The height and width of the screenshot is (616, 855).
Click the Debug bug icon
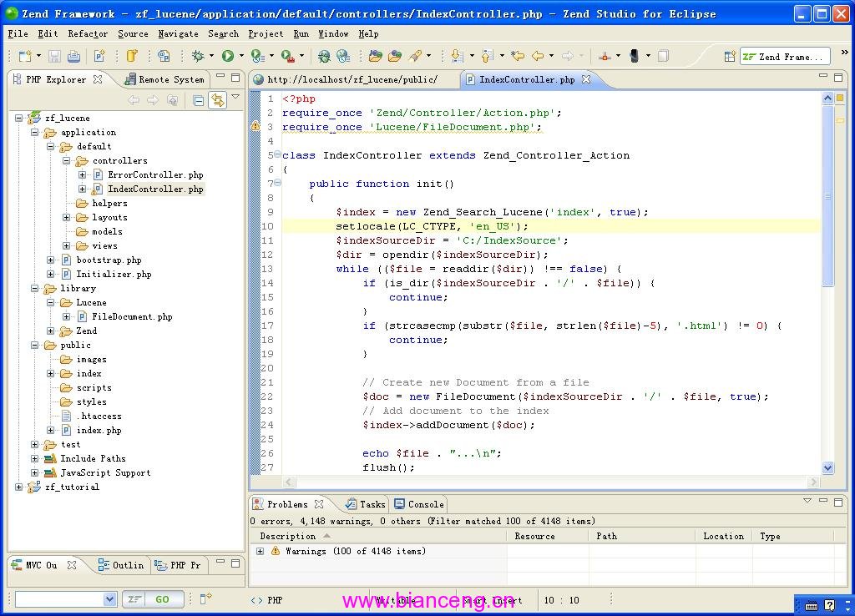coord(198,56)
